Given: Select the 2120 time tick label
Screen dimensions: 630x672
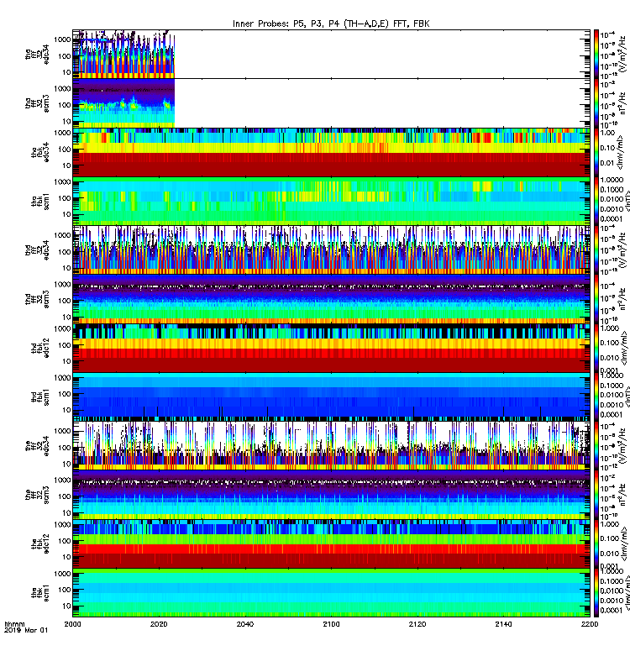Looking at the screenshot, I should tap(417, 624).
